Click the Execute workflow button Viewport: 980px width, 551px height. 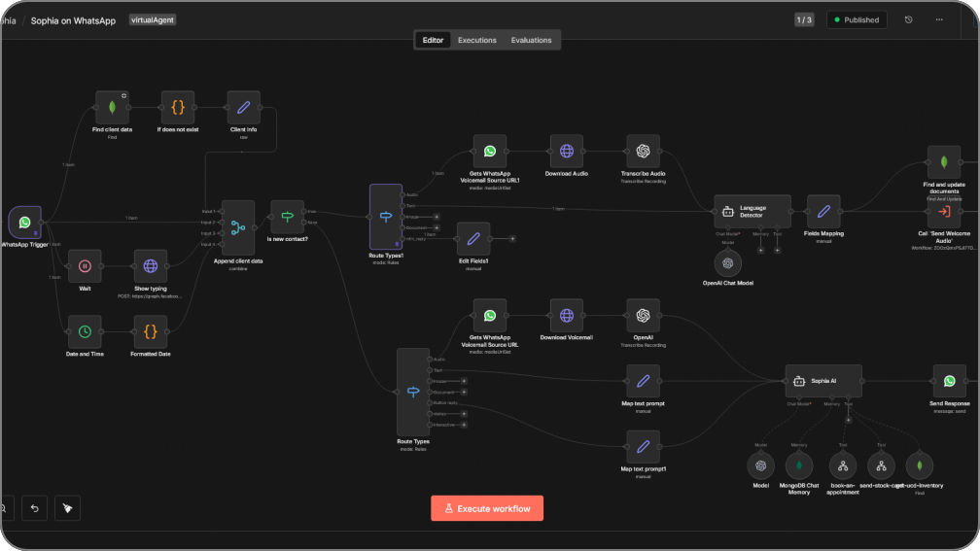pyautogui.click(x=487, y=508)
